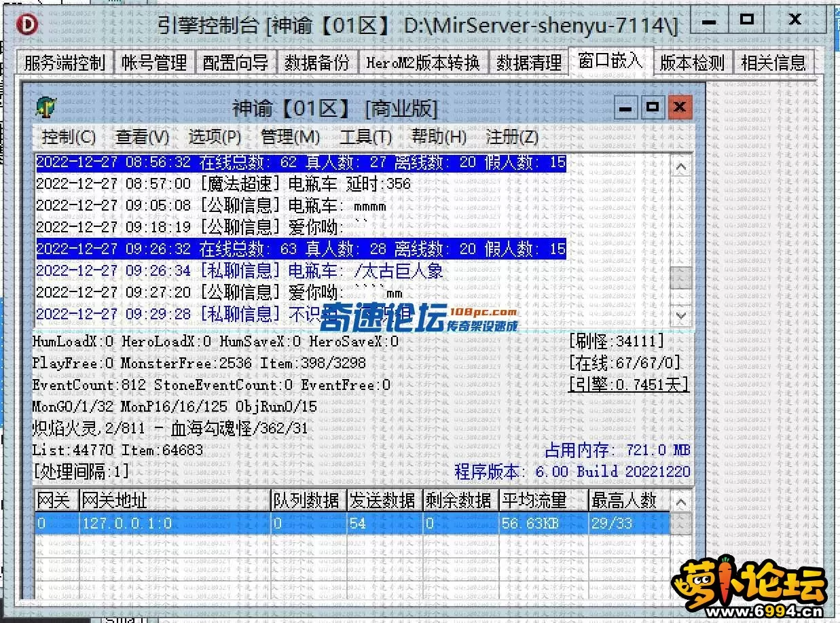The width and height of the screenshot is (840, 623).
Task: Open the 版本检测 tab
Action: [x=693, y=63]
